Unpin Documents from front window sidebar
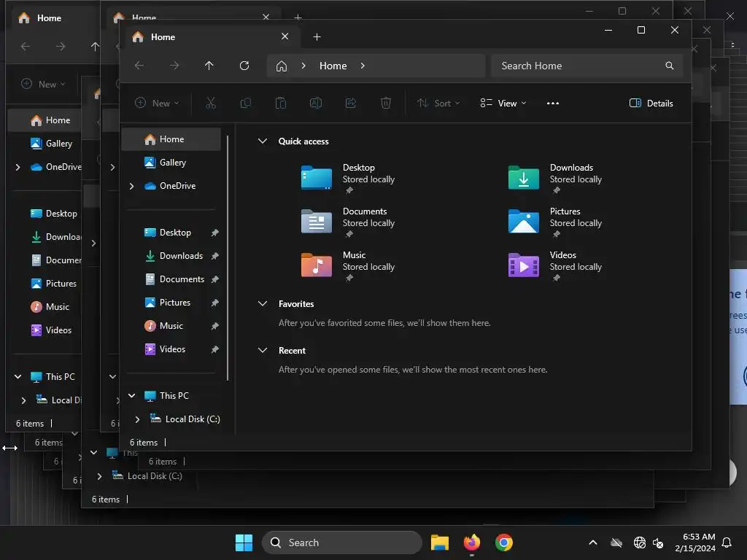This screenshot has height=560, width=747. tap(215, 279)
